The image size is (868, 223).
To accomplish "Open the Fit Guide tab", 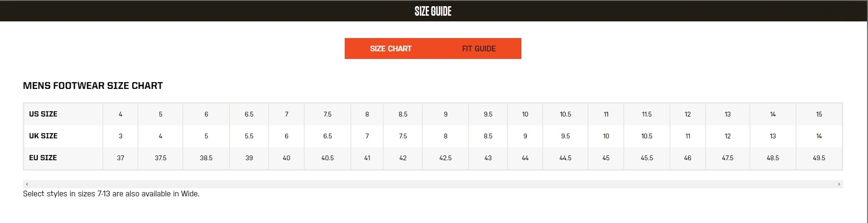I will point(479,48).
